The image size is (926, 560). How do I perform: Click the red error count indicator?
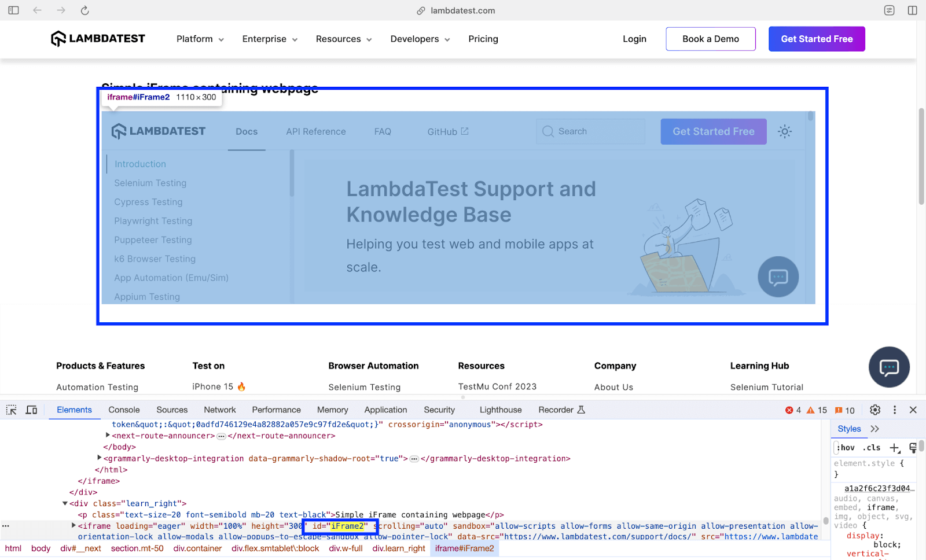[x=793, y=410]
